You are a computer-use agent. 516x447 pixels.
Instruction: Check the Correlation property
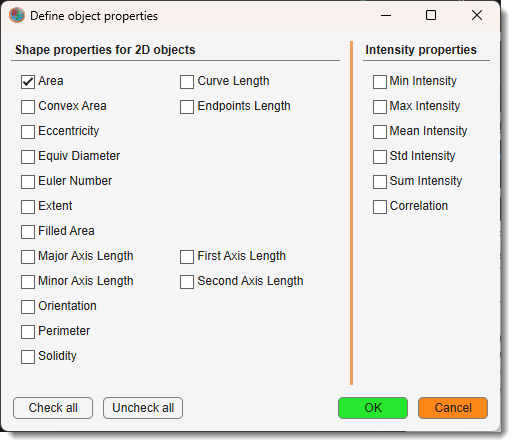pyautogui.click(x=380, y=207)
